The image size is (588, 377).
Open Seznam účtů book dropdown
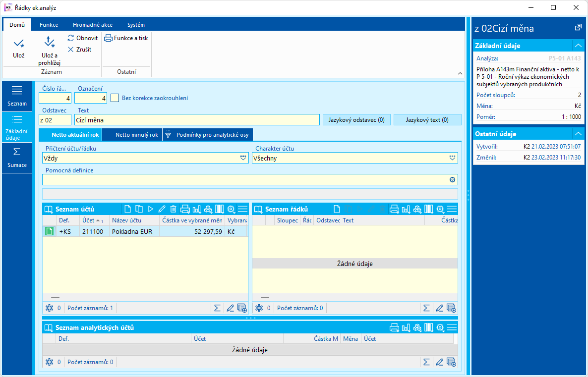click(49, 209)
